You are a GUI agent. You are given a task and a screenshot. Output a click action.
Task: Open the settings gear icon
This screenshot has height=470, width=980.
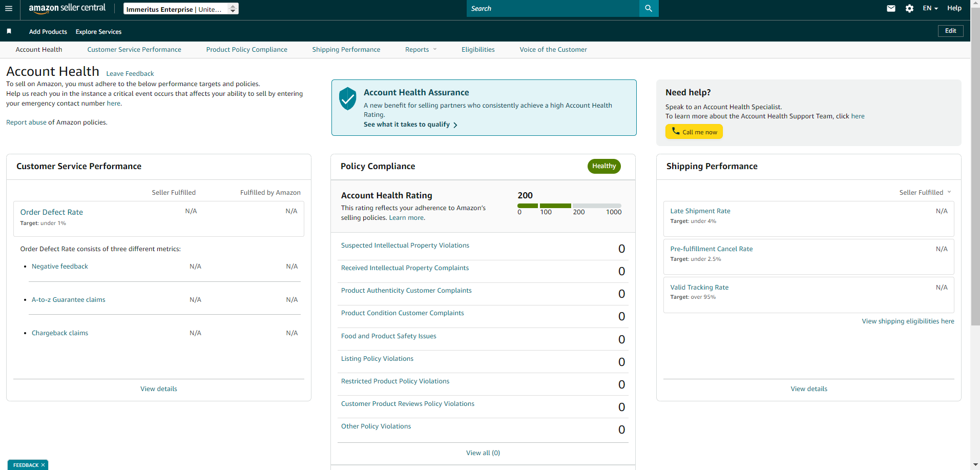point(909,8)
